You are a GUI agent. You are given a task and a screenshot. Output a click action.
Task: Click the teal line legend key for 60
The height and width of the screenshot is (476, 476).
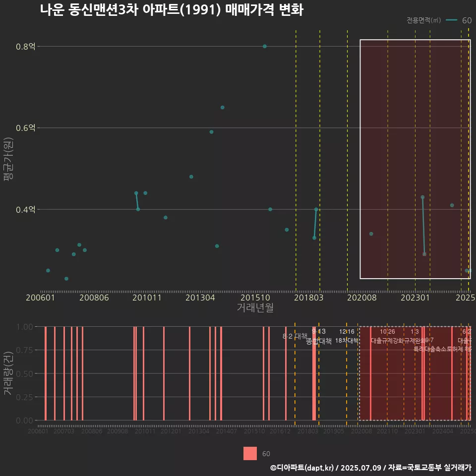coord(451,20)
